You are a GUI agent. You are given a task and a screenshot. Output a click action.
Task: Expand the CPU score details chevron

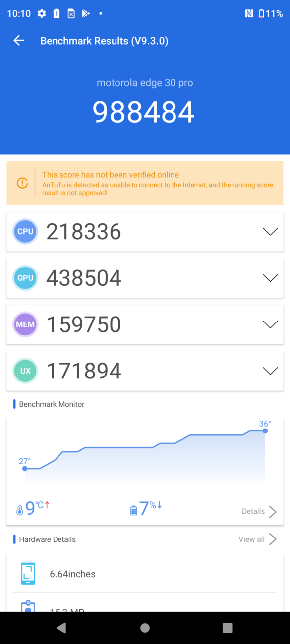(x=270, y=232)
